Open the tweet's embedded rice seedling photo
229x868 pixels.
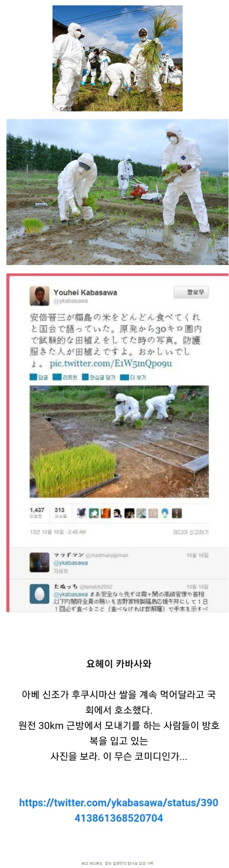click(119, 441)
